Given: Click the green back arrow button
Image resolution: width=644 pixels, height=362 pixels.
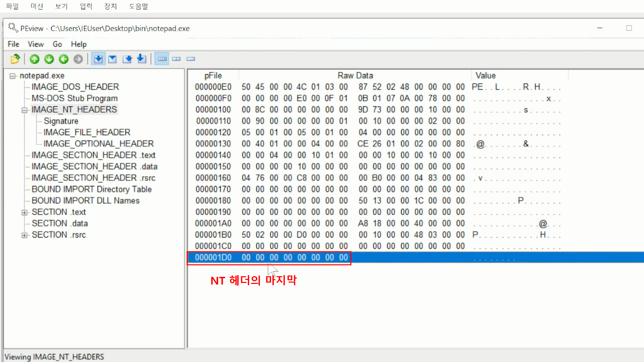Looking at the screenshot, I should [63, 59].
